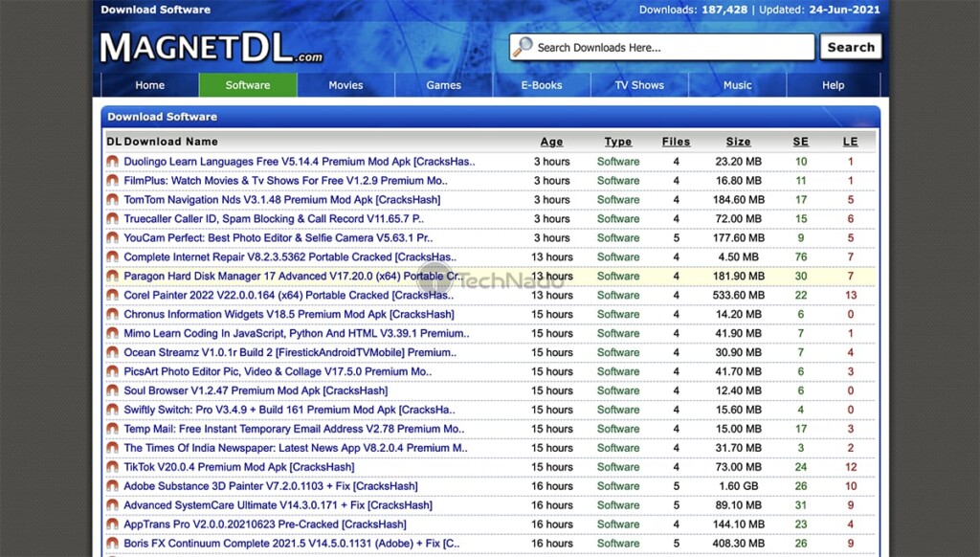Viewport: 980px width, 557px height.
Task: Click magnet icon for Temp Mail row
Action: (113, 429)
